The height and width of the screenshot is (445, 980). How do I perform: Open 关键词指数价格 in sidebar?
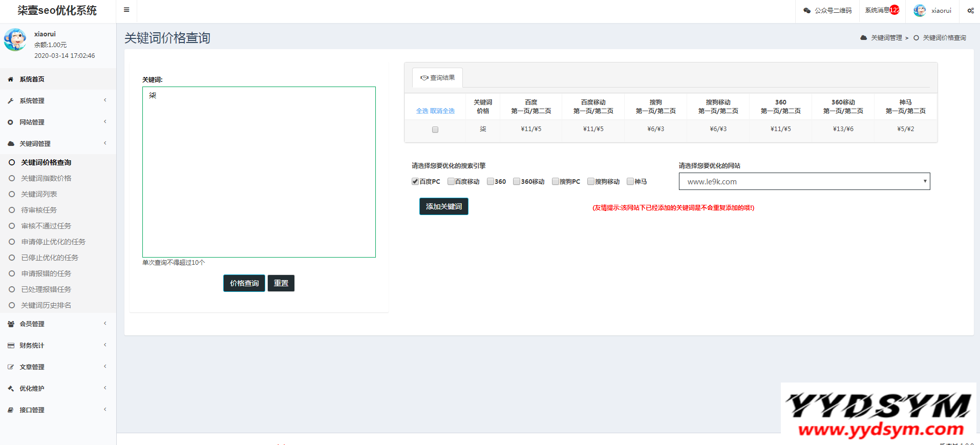pos(46,178)
